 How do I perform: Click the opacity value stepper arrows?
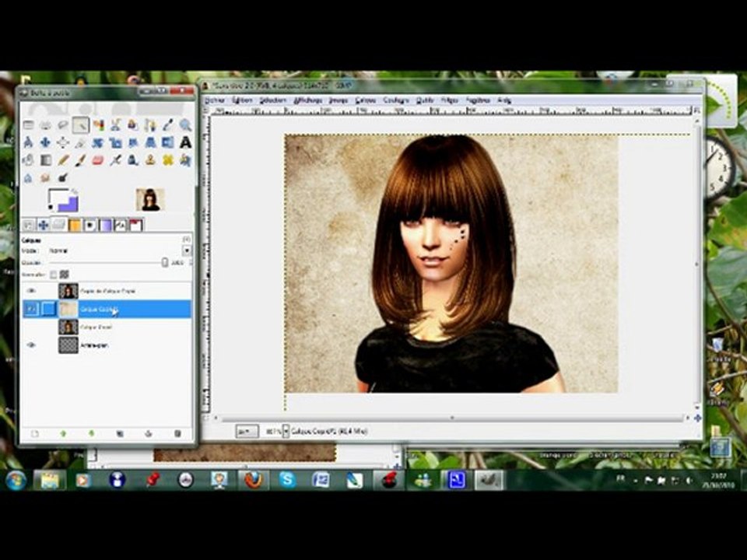click(x=191, y=262)
